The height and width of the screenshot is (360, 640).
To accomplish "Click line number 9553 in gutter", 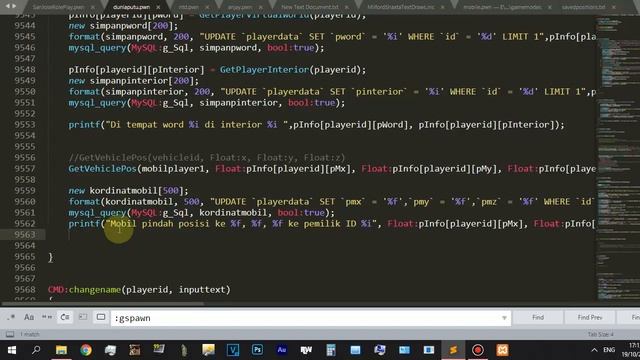I will coord(25,125).
